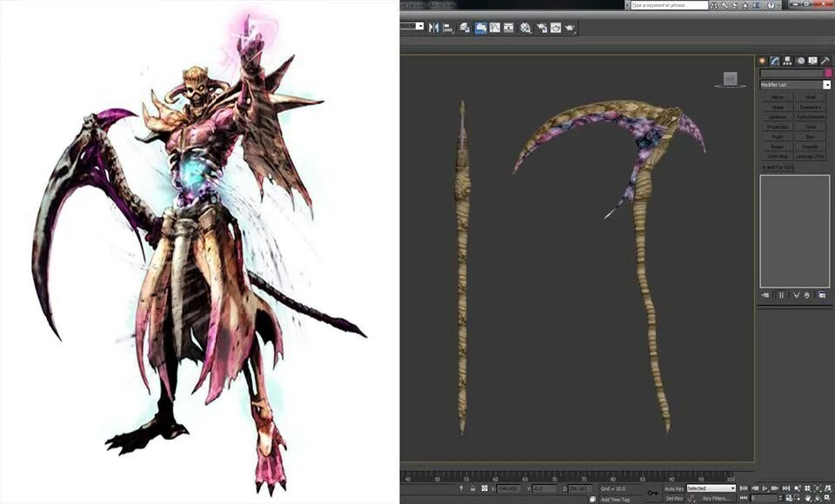Click the TurboSmooth modifier button
The height and width of the screenshot is (504, 835).
(811, 117)
